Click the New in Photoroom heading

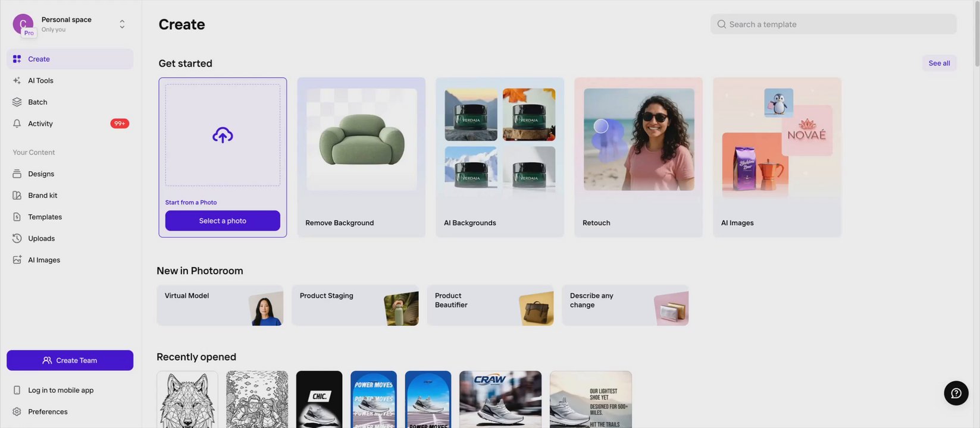[x=200, y=270]
